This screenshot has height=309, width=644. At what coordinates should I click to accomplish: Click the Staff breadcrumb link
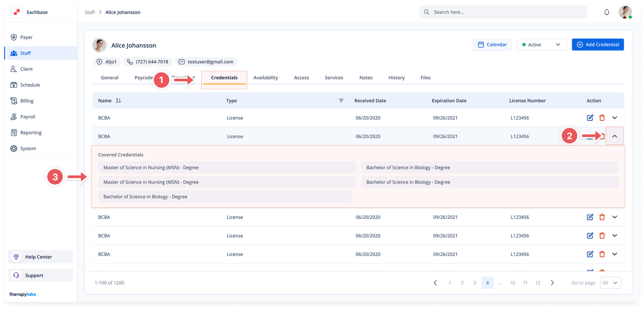(x=90, y=12)
